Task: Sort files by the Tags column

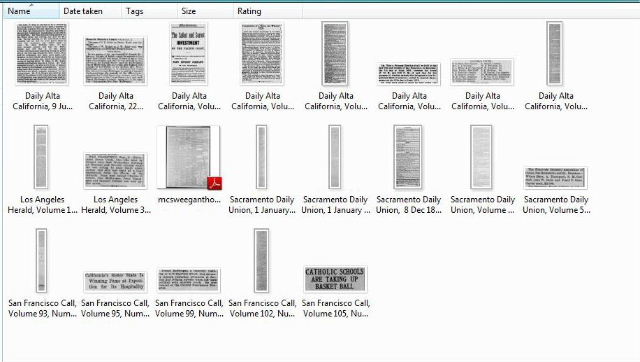Action: pyautogui.click(x=149, y=11)
